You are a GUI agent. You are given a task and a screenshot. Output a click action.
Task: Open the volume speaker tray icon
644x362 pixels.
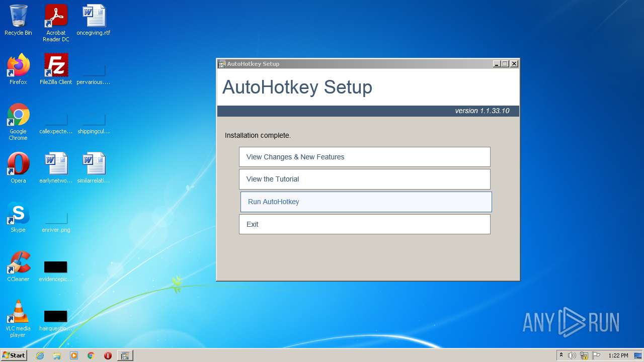572,355
